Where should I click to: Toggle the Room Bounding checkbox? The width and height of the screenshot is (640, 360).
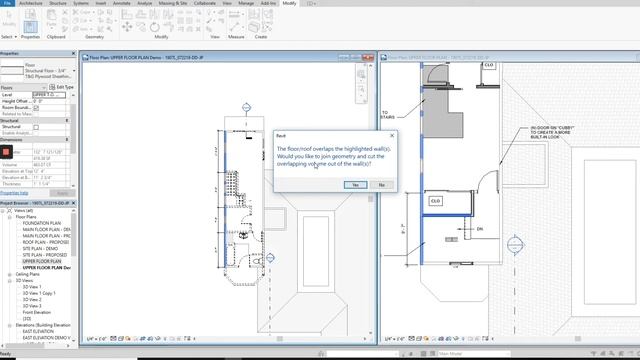point(36,108)
